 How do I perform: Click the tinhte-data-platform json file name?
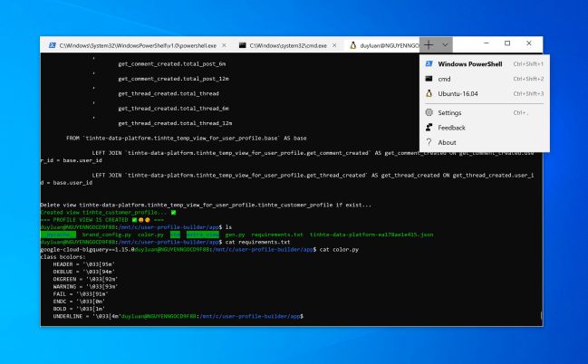pos(371,235)
